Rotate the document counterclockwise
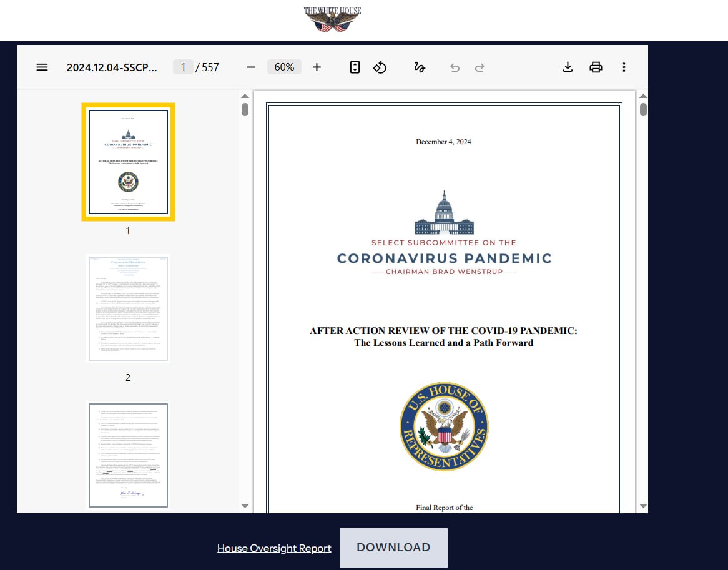 coord(380,67)
